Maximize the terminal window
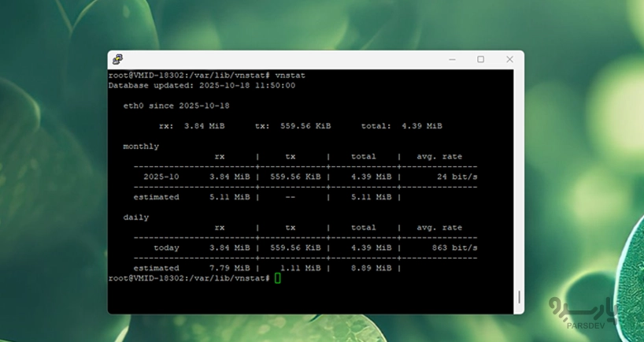The image size is (644, 342). click(480, 59)
